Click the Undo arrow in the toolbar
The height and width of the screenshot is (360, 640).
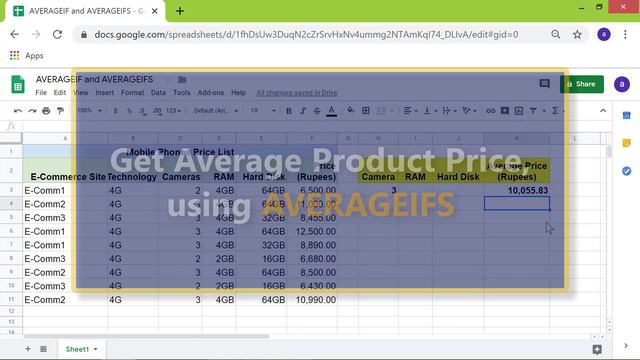click(x=18, y=111)
